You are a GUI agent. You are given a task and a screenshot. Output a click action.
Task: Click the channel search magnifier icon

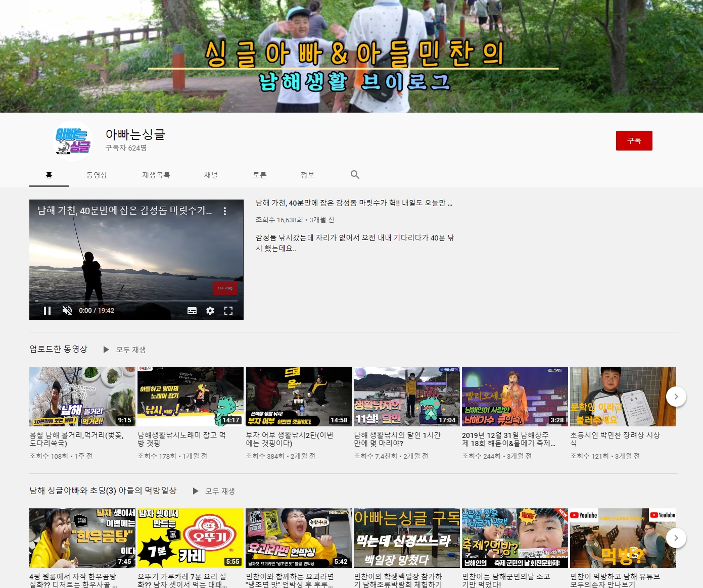point(355,175)
